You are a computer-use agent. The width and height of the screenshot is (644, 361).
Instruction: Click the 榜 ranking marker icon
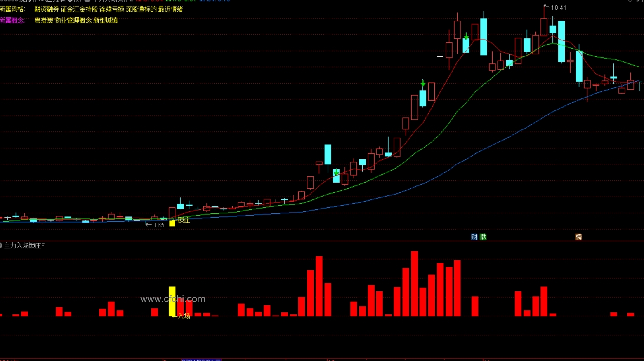578,237
